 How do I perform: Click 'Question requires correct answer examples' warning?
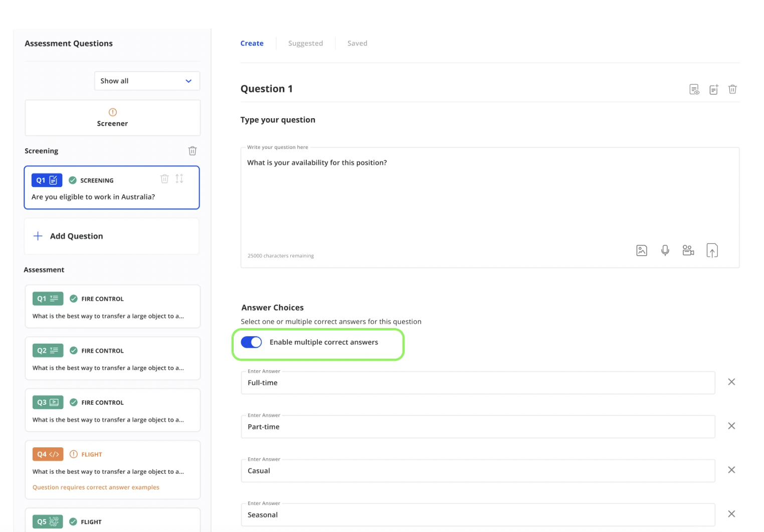pos(96,487)
